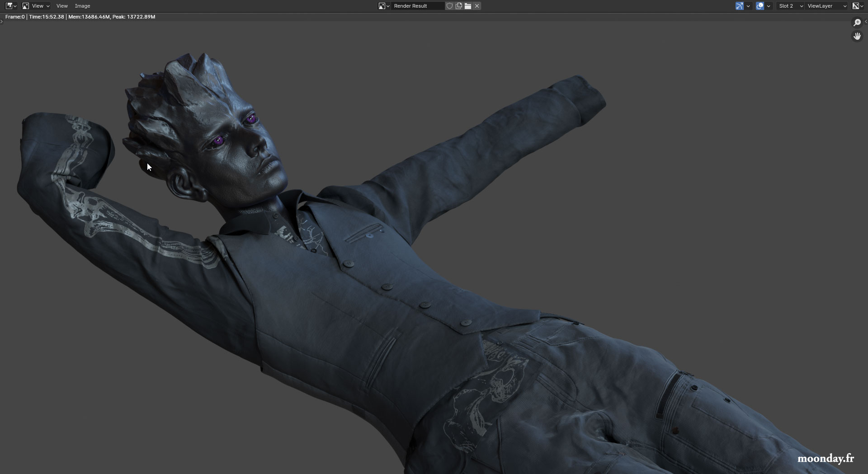Image resolution: width=868 pixels, height=474 pixels.
Task: Toggle the gizmos arrow icon in header
Action: [x=740, y=6]
